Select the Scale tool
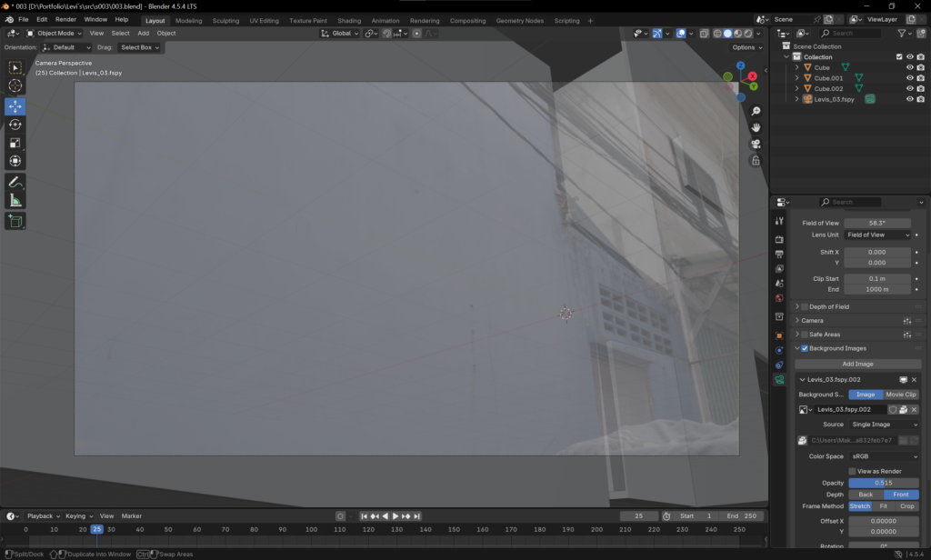The width and height of the screenshot is (931, 560). (x=15, y=143)
